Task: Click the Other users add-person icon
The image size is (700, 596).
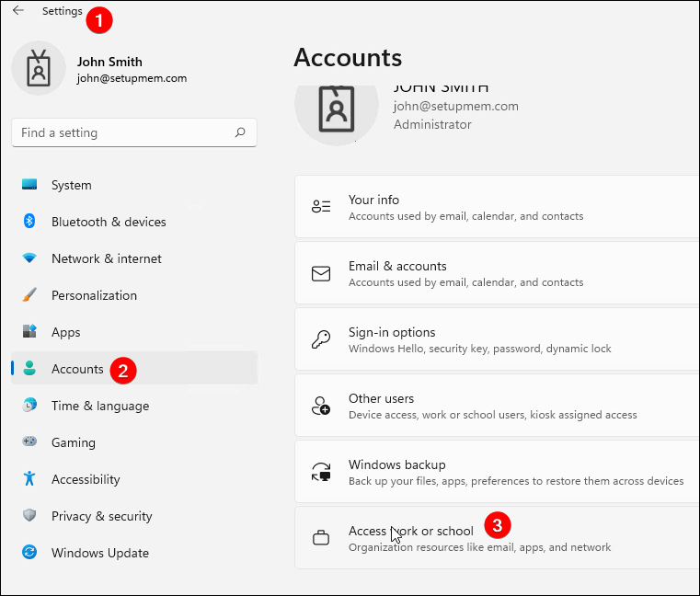Action: coord(321,406)
